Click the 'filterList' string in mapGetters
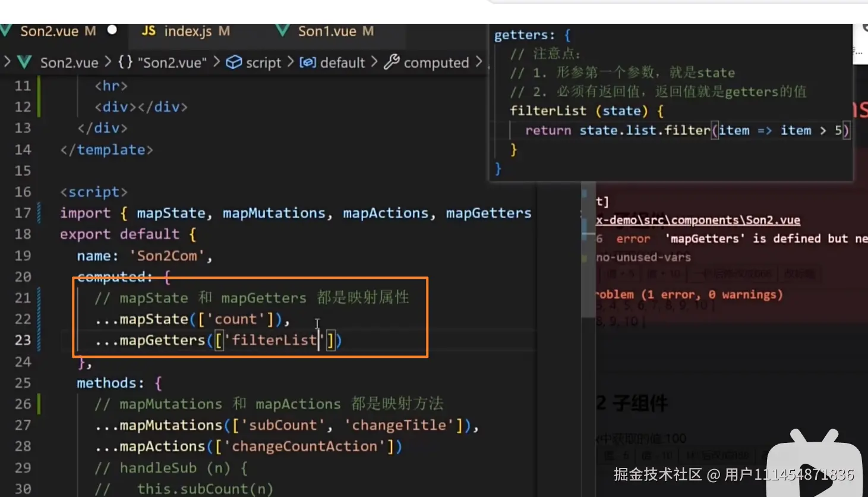The image size is (868, 497). pos(274,340)
